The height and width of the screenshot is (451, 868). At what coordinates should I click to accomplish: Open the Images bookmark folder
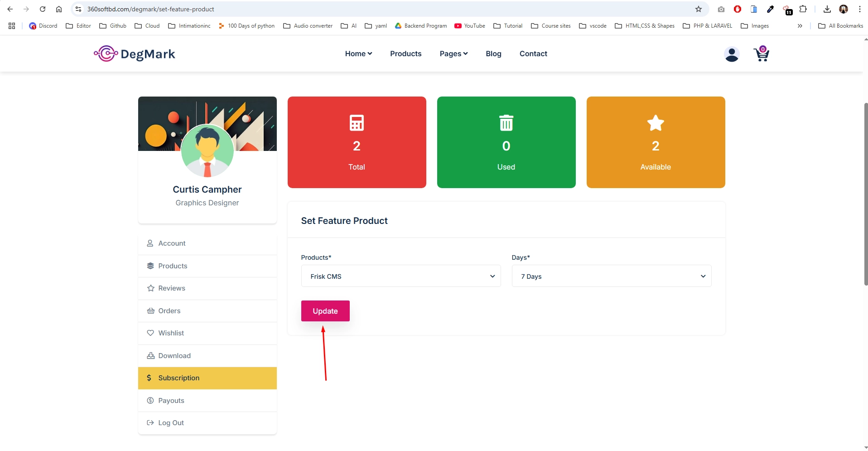click(x=755, y=26)
